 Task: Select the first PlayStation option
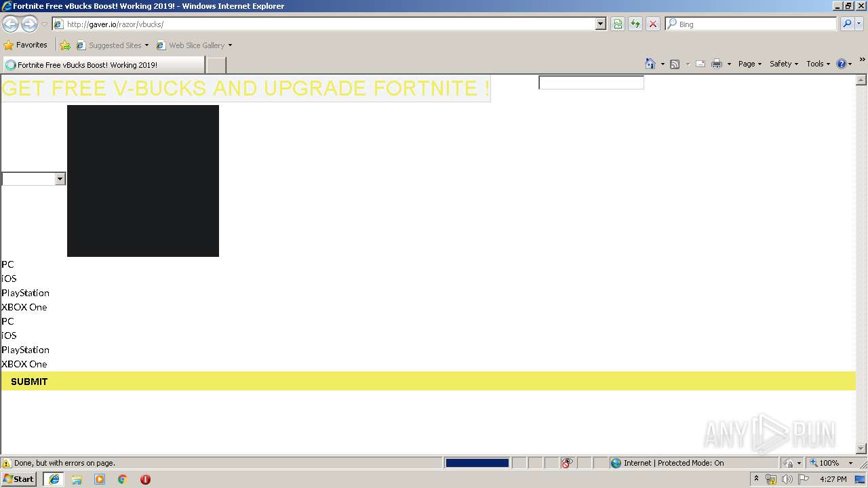25,293
